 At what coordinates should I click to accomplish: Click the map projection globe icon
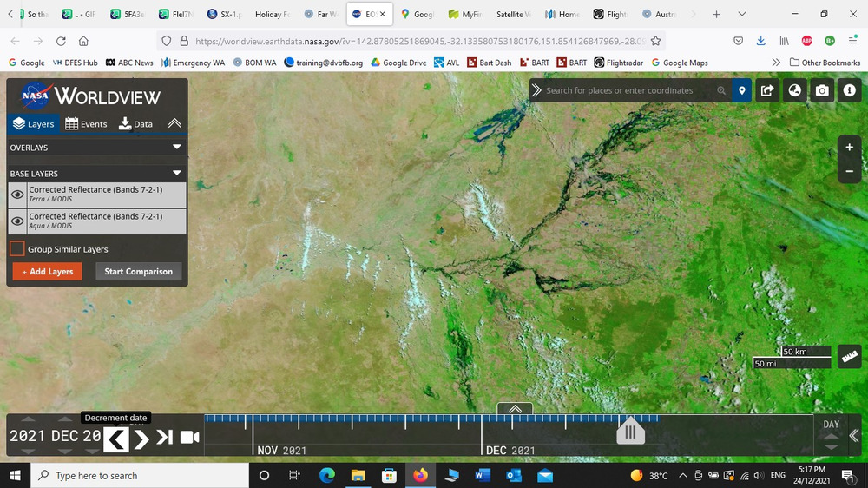794,90
